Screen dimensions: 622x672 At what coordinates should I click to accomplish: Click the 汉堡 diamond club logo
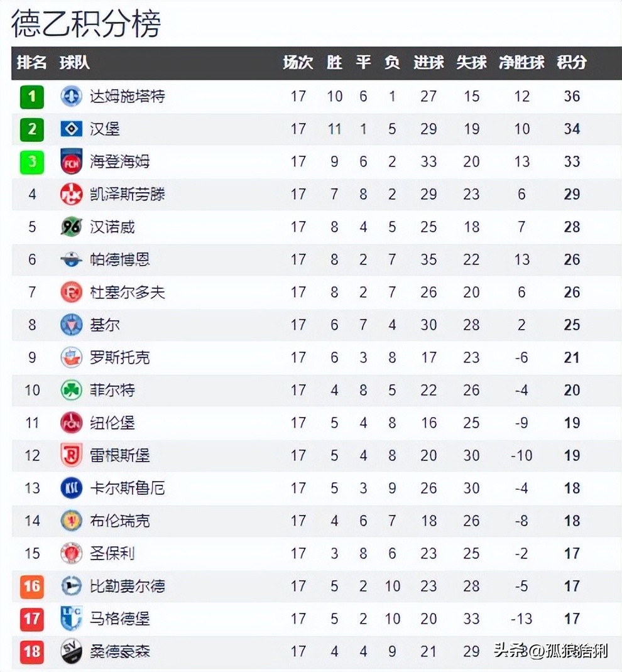coord(71,129)
